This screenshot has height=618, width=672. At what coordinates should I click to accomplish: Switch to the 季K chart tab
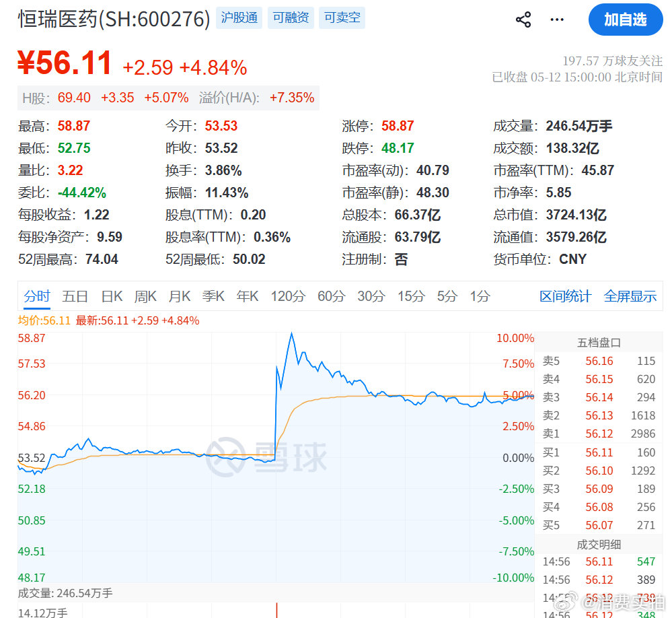(x=213, y=296)
